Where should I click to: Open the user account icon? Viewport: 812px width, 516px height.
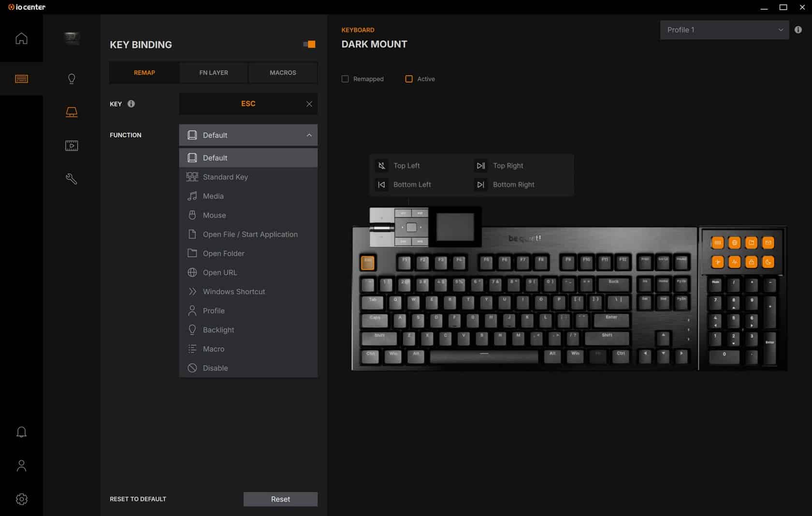21,466
